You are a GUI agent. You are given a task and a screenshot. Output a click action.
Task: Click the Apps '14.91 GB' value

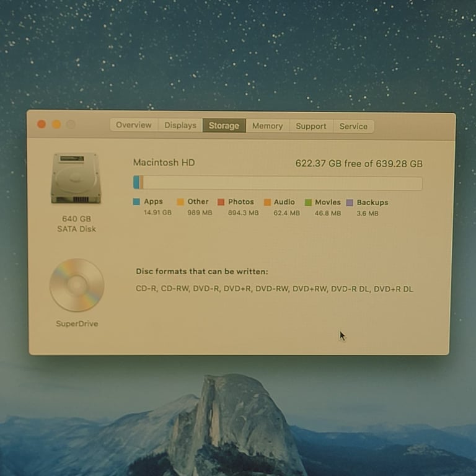coord(157,213)
